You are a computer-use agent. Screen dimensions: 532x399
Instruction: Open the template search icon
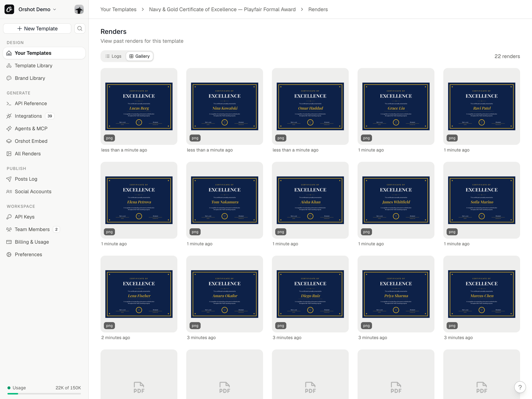tap(80, 29)
